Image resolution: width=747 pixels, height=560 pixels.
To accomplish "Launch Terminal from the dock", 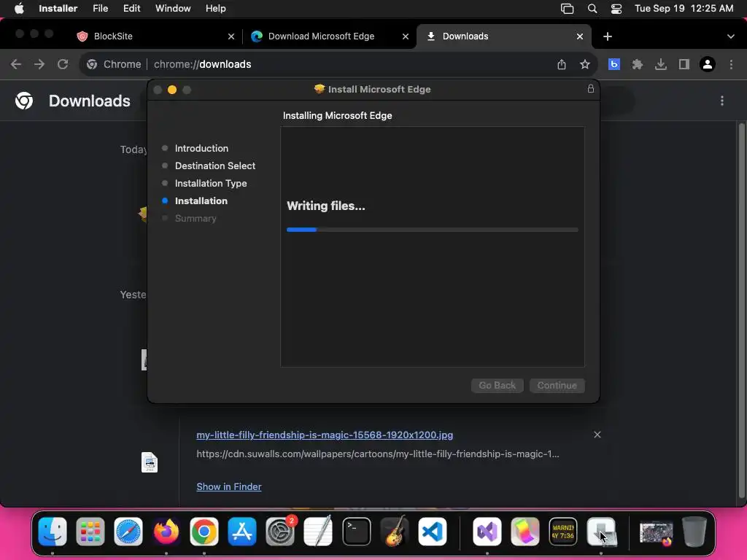I will 356,531.
